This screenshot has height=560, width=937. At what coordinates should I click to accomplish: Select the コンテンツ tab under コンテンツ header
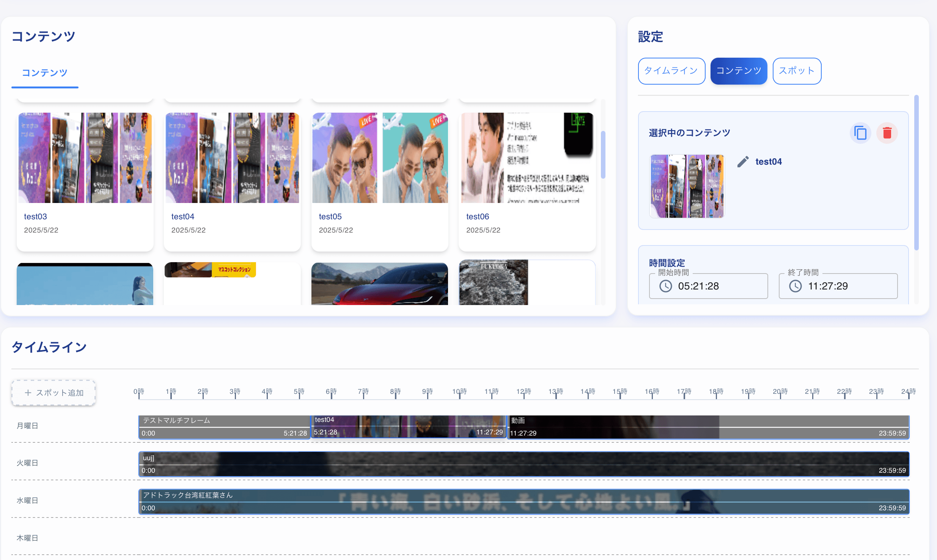click(45, 72)
